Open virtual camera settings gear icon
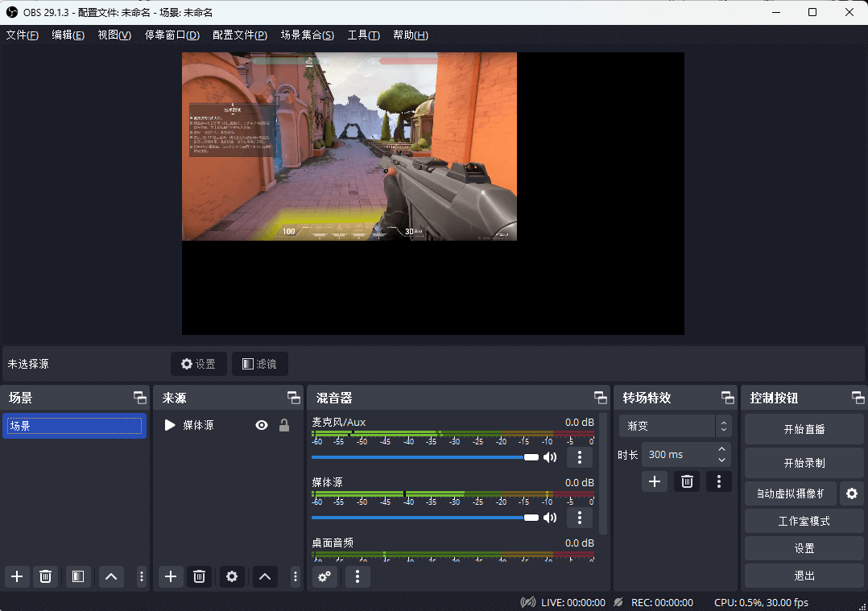 [x=851, y=493]
